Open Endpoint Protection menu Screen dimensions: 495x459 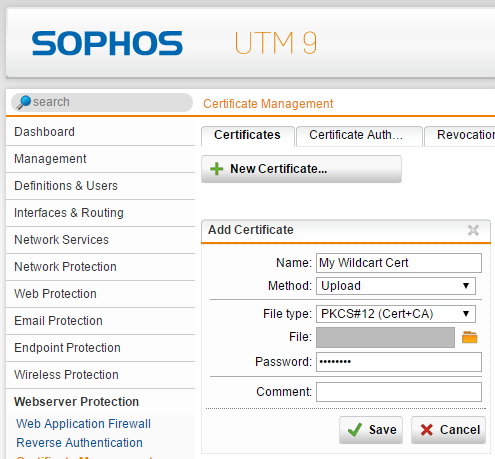coord(100,348)
